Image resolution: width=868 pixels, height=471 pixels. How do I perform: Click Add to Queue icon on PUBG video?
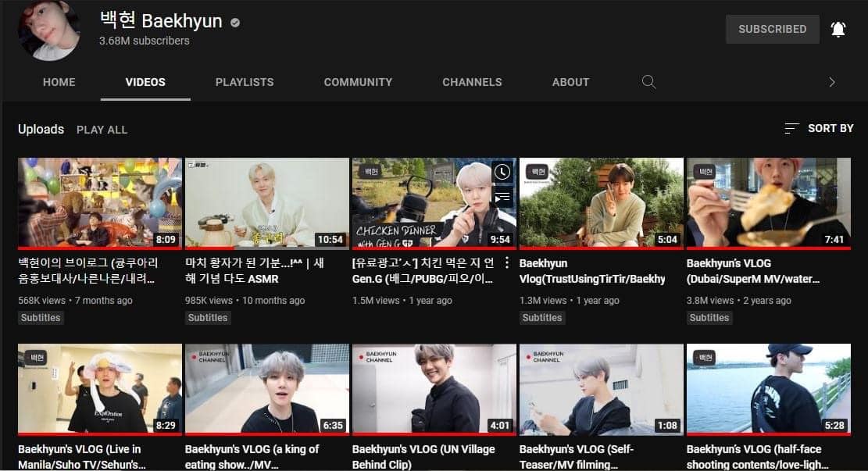pos(502,198)
